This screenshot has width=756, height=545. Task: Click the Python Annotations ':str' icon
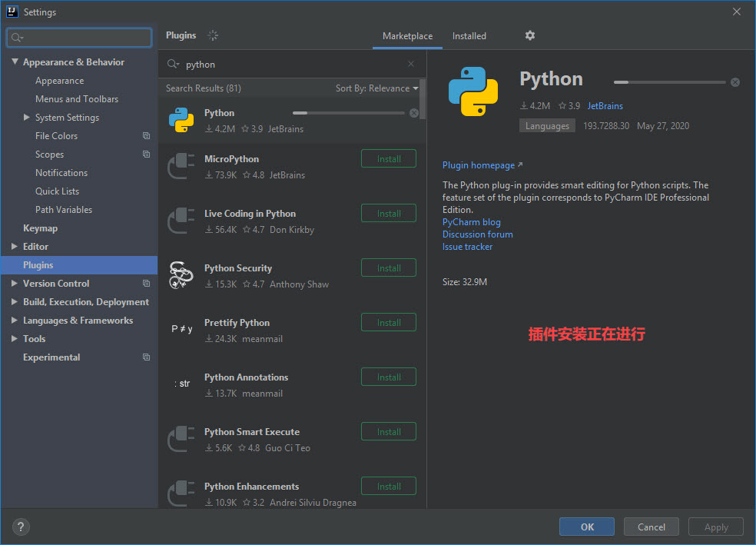(x=181, y=384)
